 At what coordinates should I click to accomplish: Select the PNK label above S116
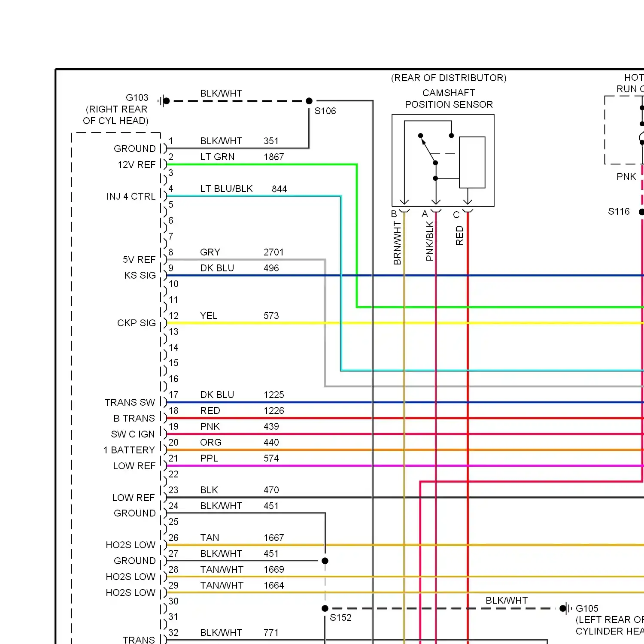pyautogui.click(x=626, y=176)
